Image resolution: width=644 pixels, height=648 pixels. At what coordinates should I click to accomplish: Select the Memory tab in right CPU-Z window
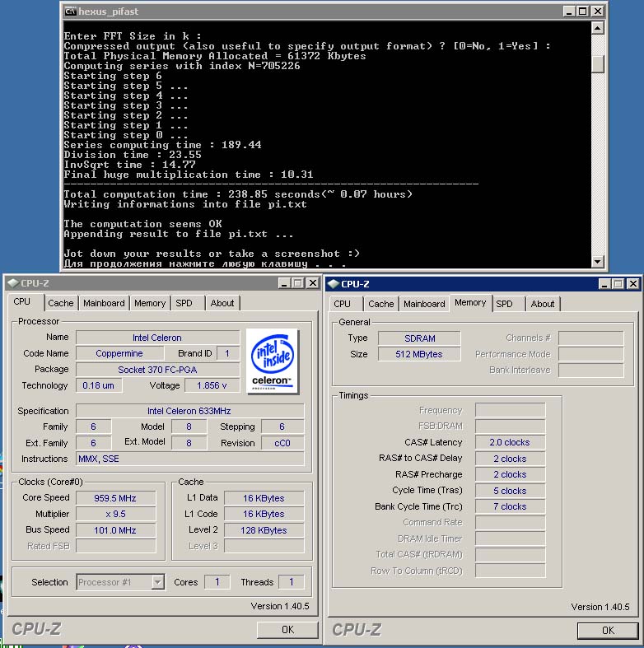coord(470,302)
